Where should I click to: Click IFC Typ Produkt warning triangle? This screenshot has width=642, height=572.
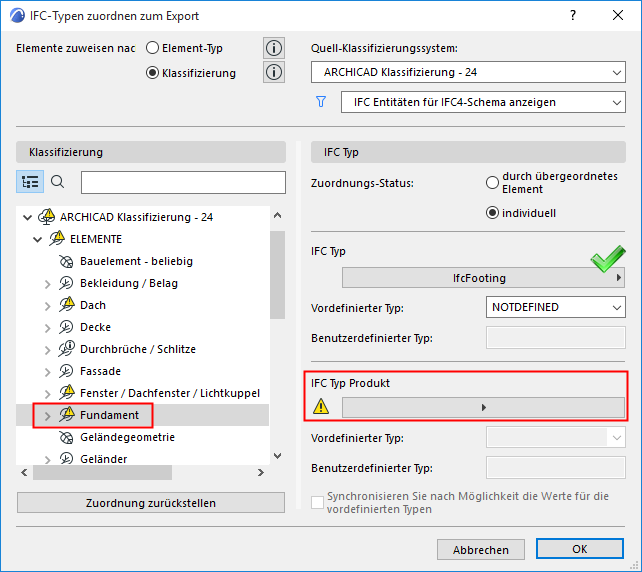321,407
